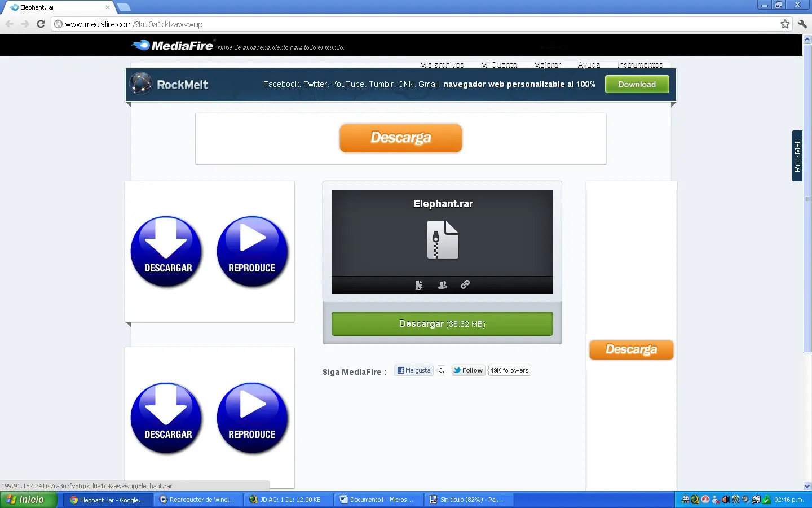Click the zipped file icon for Elephant.rar
Viewport: 812px width, 508px height.
coord(443,240)
